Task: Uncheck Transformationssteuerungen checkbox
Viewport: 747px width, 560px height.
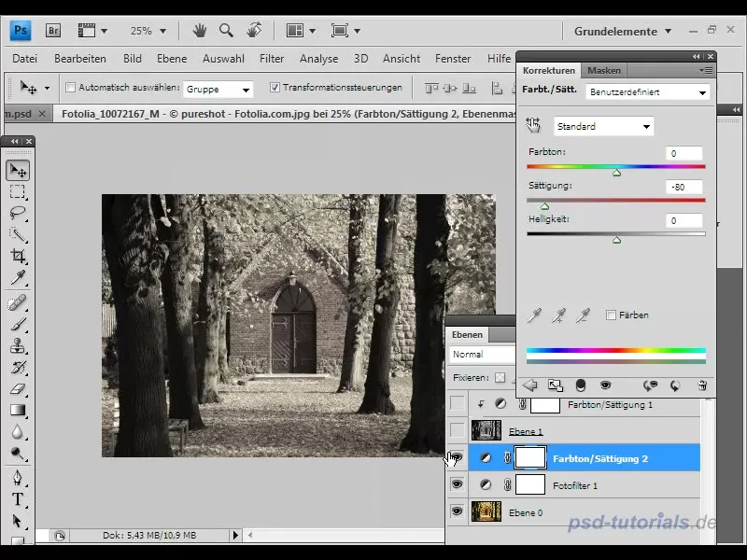Action: (x=275, y=87)
